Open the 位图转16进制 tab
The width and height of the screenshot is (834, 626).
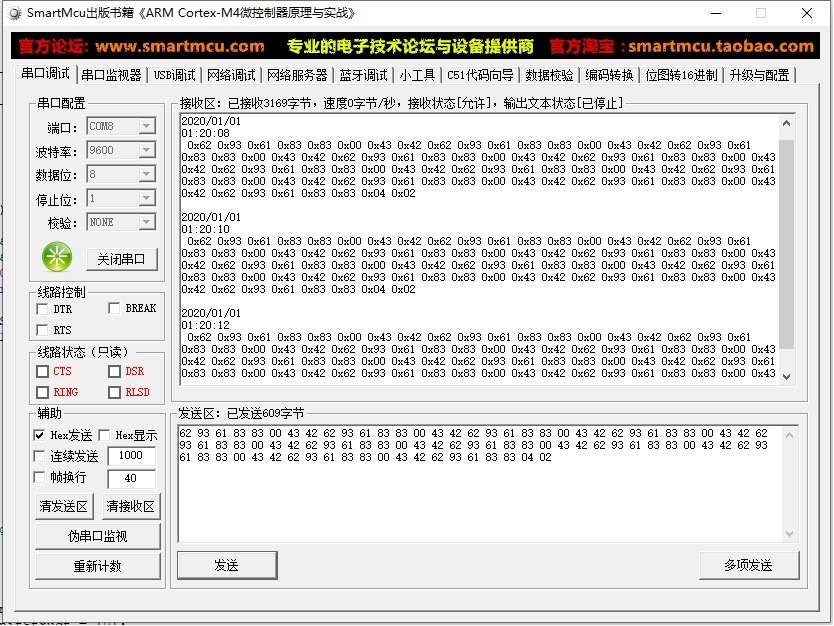coord(680,73)
